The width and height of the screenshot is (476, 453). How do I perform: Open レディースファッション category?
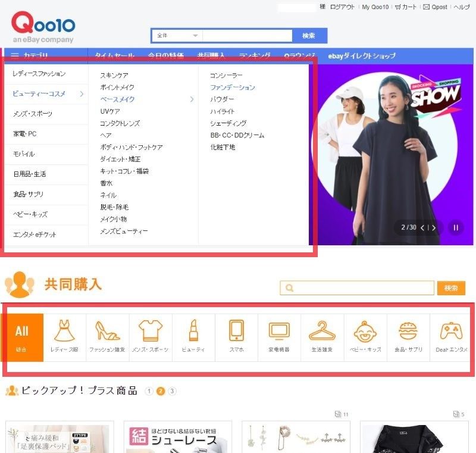pos(39,74)
